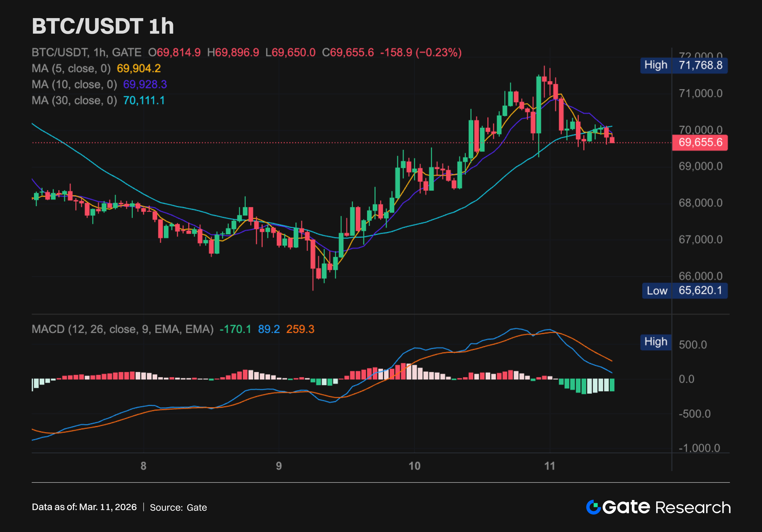Select the MA (10, close, 0) legend
The width and height of the screenshot is (762, 532).
[74, 84]
